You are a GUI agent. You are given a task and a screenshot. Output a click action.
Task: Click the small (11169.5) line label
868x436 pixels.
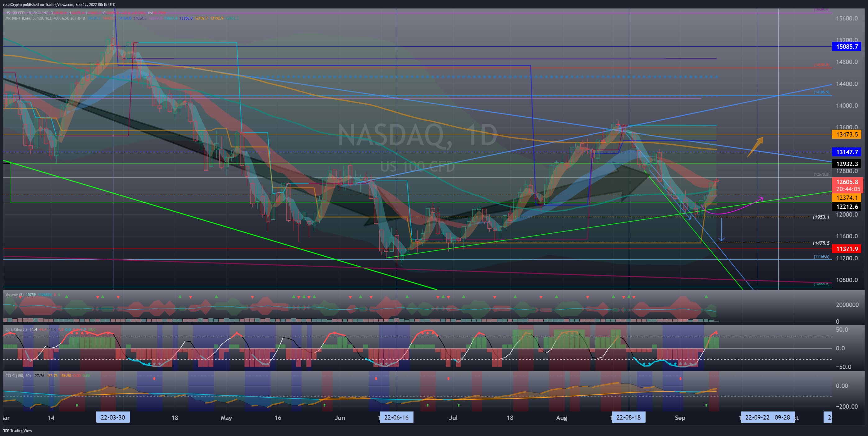coord(821,257)
